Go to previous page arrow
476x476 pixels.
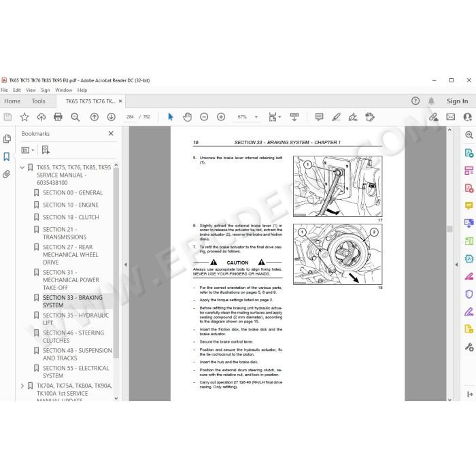pos(95,117)
